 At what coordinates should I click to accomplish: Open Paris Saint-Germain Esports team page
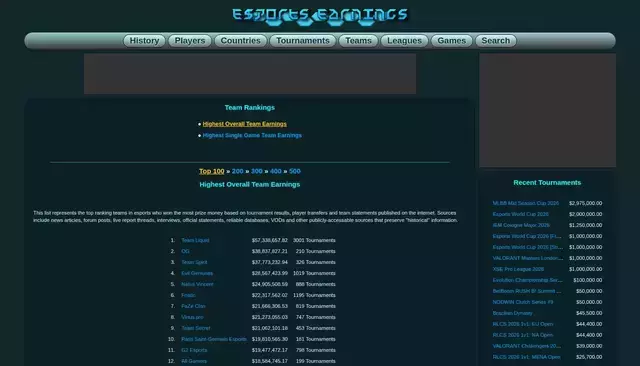[214, 339]
